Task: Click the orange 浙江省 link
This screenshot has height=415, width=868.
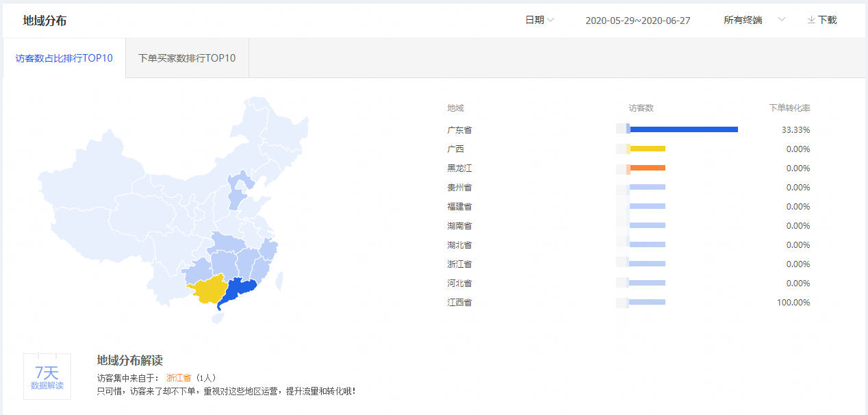Action: click(x=179, y=377)
